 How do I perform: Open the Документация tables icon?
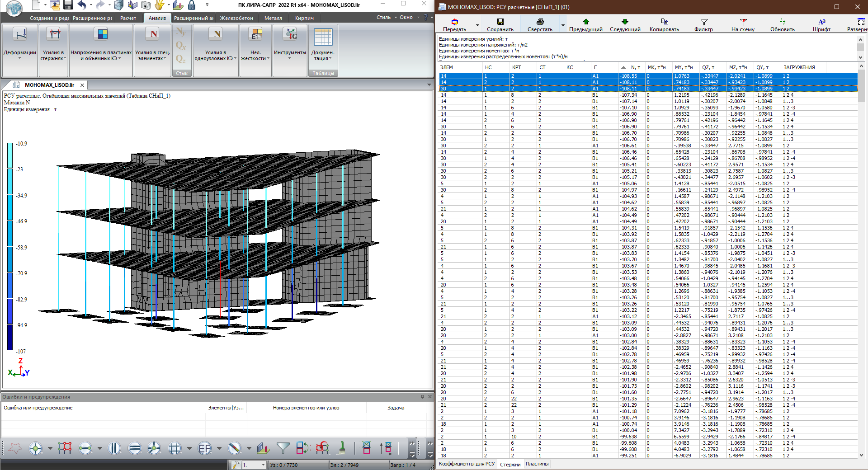click(323, 38)
